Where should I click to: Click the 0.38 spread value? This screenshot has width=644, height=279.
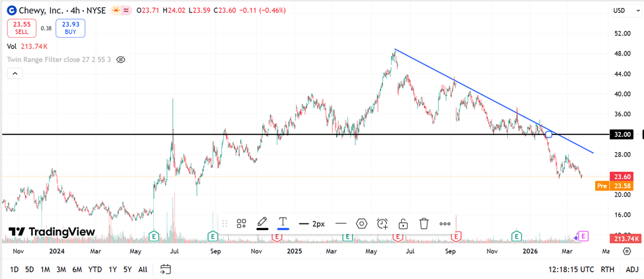46,28
